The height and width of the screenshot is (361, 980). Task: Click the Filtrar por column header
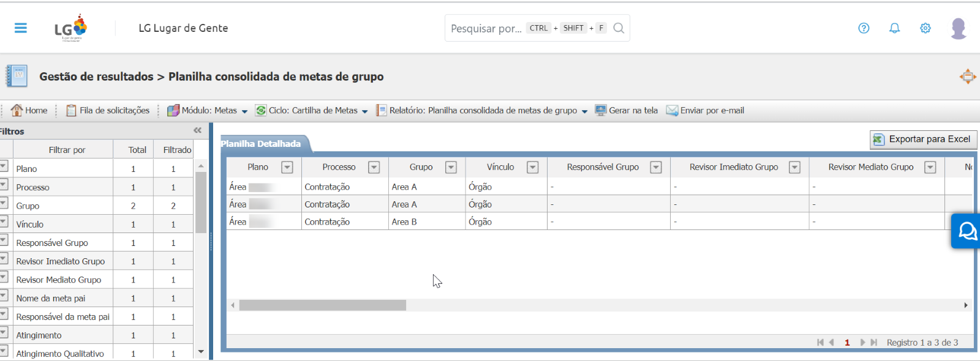click(67, 149)
